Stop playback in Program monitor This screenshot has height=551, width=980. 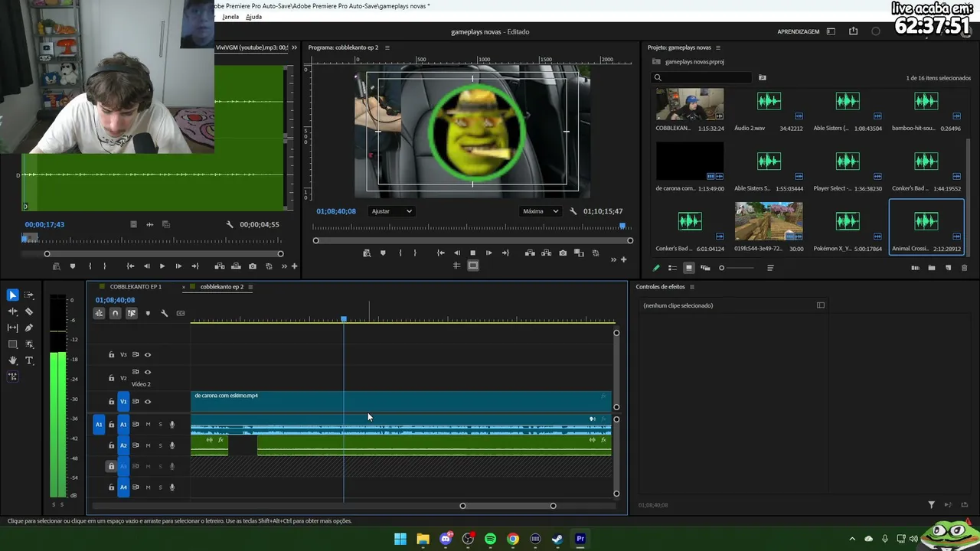click(x=472, y=253)
